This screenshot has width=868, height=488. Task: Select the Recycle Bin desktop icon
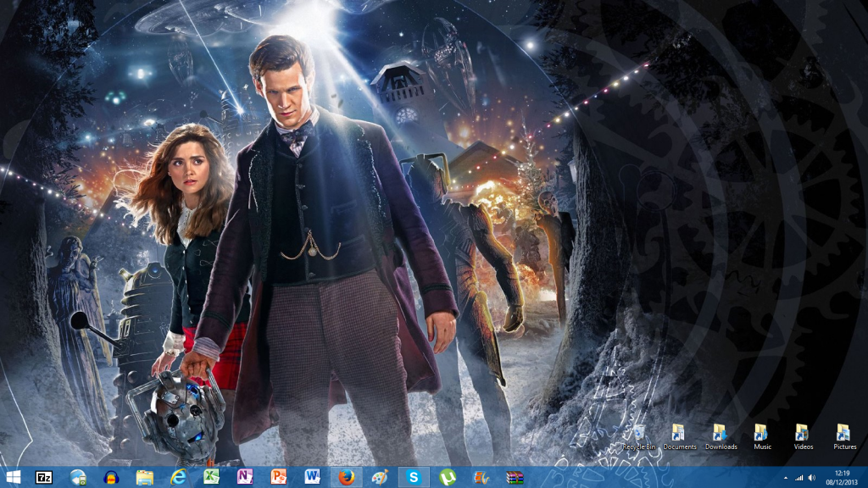click(x=639, y=438)
